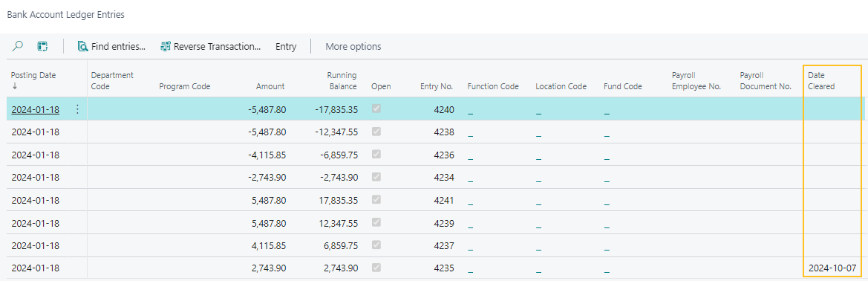
Task: Toggle Open checkbox for entry 4241
Action: pyautogui.click(x=376, y=199)
